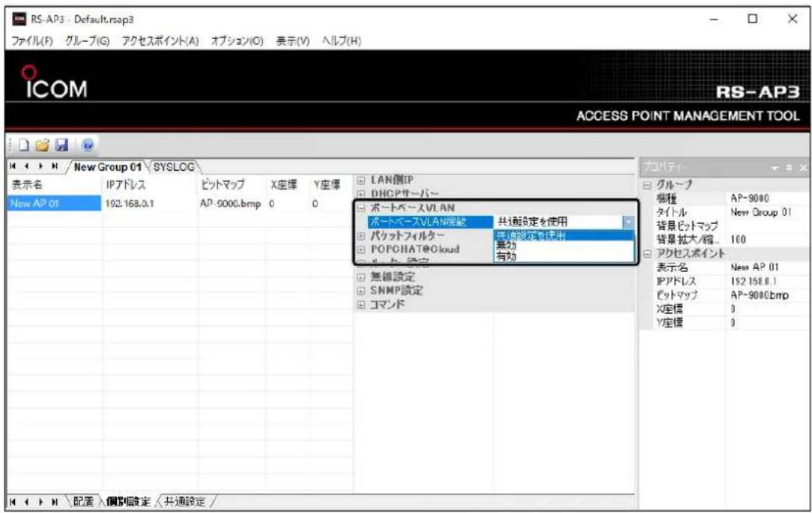Click the ポートベースVLAN機能 dropdown arrow
This screenshot has height=513, width=812.
pos(628,222)
